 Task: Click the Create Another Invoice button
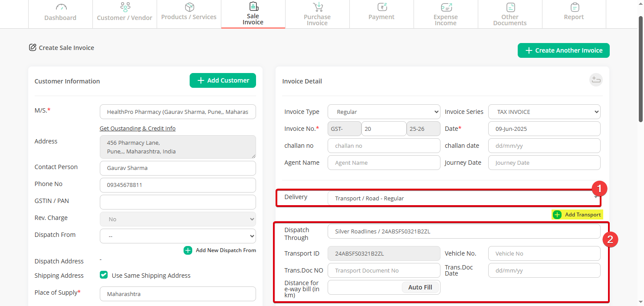pyautogui.click(x=564, y=50)
